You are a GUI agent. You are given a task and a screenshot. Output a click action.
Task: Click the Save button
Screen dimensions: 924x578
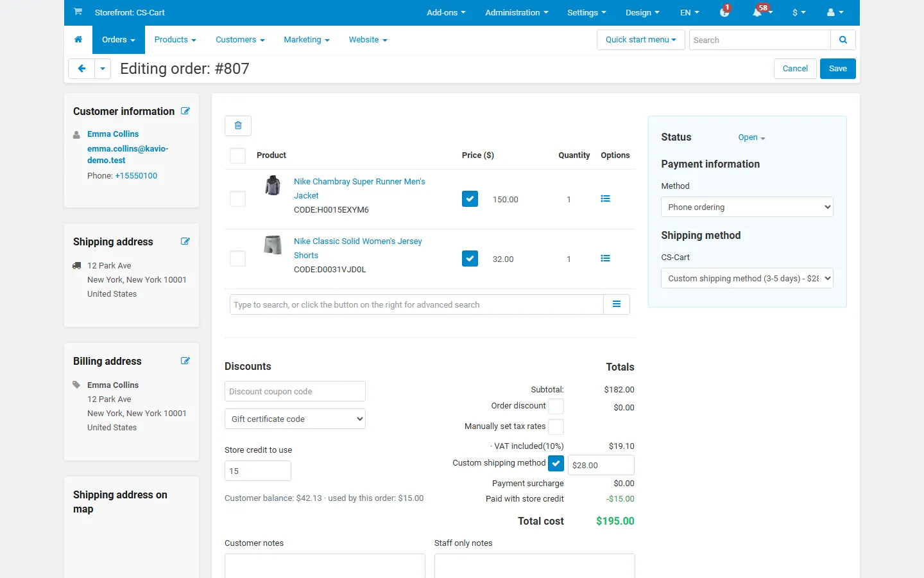coord(838,69)
